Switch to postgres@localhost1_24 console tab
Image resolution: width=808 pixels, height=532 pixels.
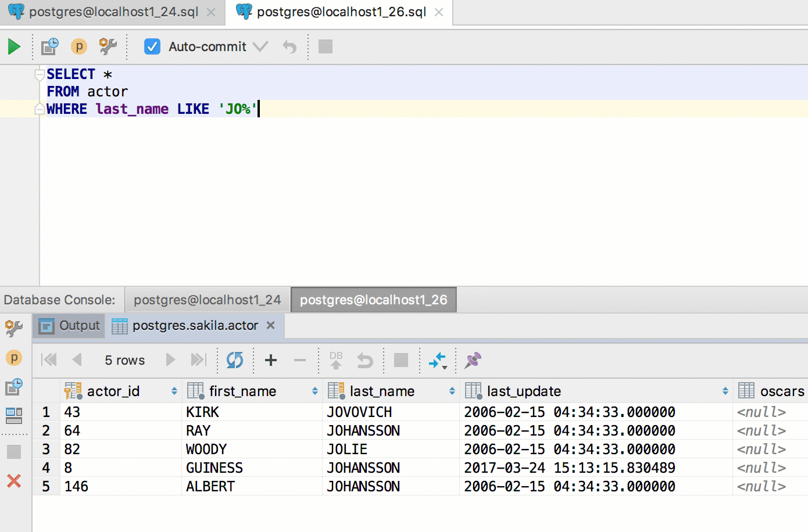tap(207, 300)
